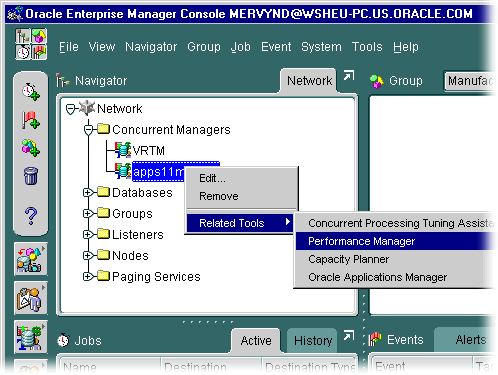Viewport: 498px width, 375px height.
Task: Open the change management tool drawer icon
Action: pyautogui.click(x=30, y=298)
